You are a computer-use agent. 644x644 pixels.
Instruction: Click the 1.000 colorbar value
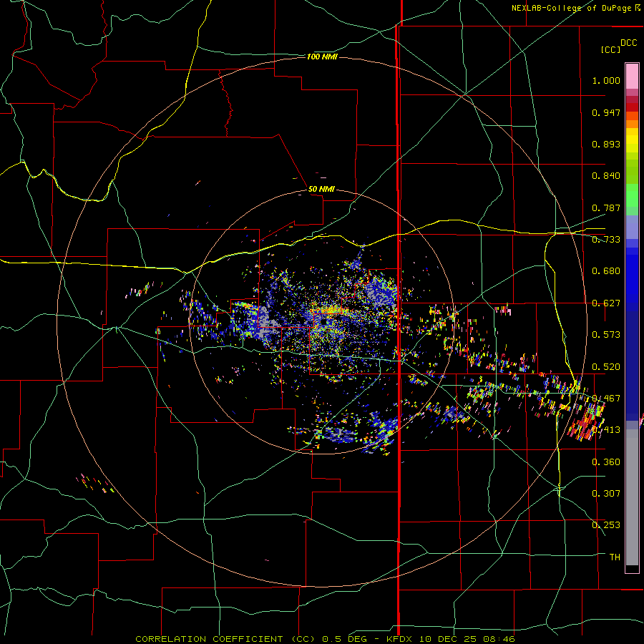(606, 80)
